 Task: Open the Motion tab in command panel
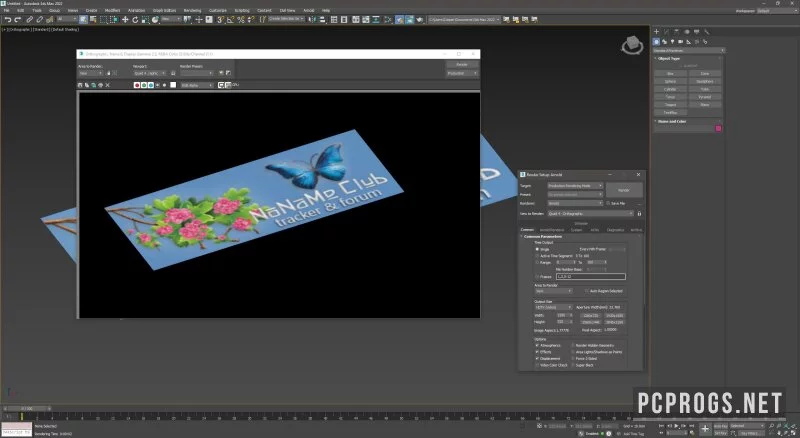pos(687,32)
